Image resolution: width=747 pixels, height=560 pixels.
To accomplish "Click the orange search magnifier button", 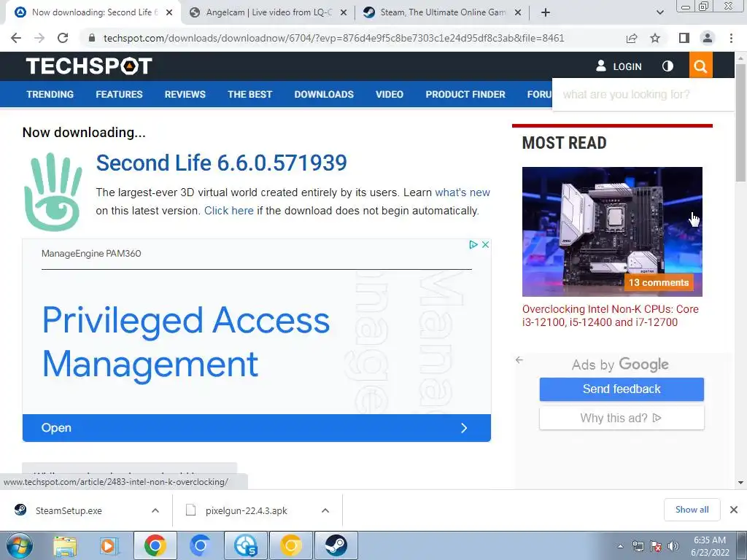I will point(700,66).
